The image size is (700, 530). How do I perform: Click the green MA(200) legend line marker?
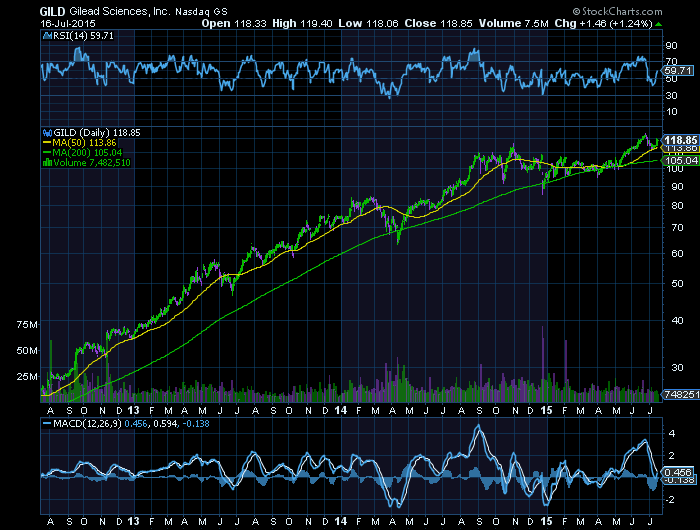[47, 153]
